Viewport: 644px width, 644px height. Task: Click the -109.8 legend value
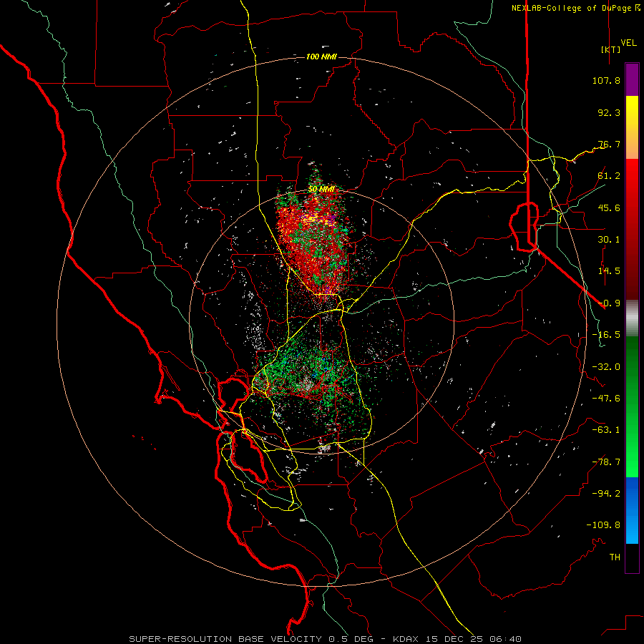[603, 525]
